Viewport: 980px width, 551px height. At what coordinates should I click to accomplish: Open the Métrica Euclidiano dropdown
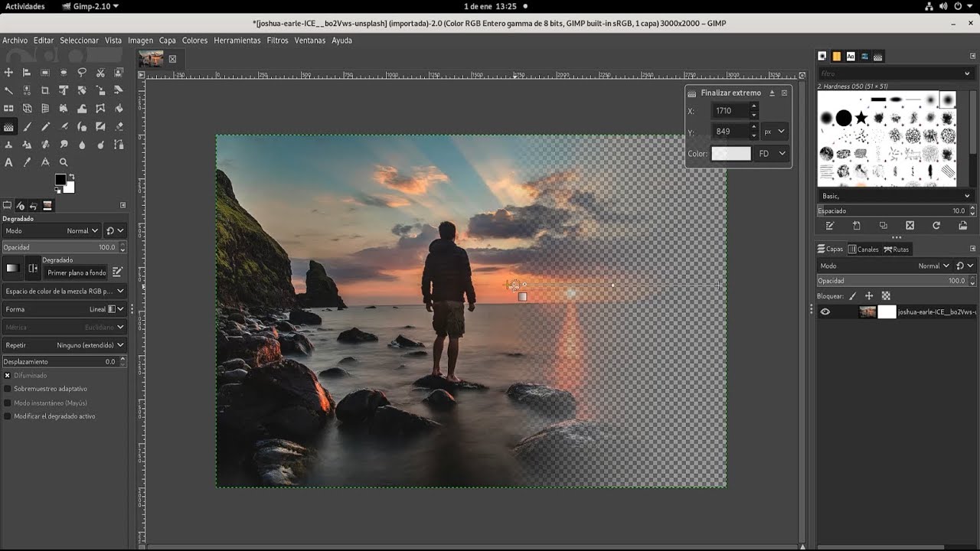pyautogui.click(x=64, y=327)
